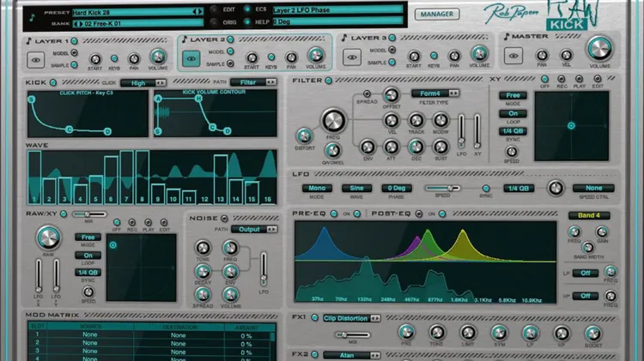Toggle the Filter section LED
The height and width of the screenshot is (361, 644).
click(328, 81)
